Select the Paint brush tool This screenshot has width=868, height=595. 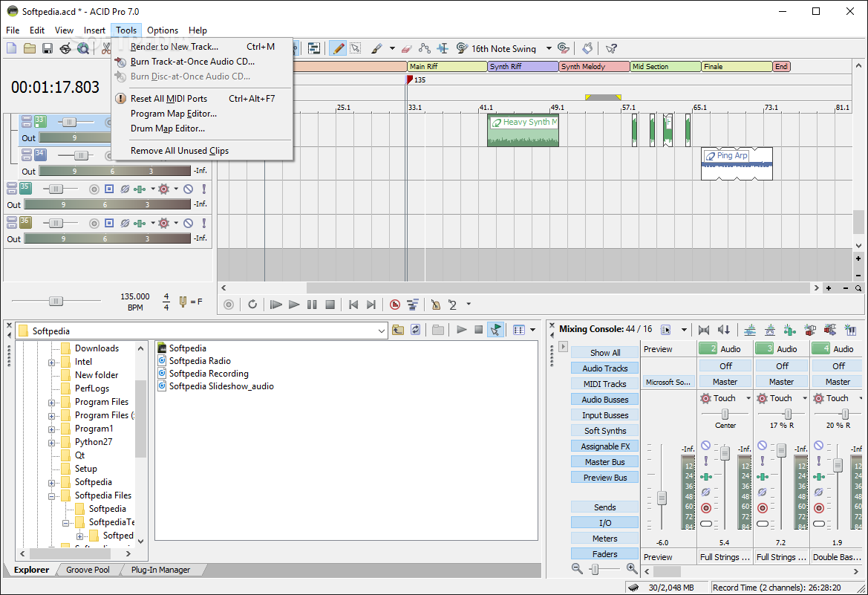point(377,48)
